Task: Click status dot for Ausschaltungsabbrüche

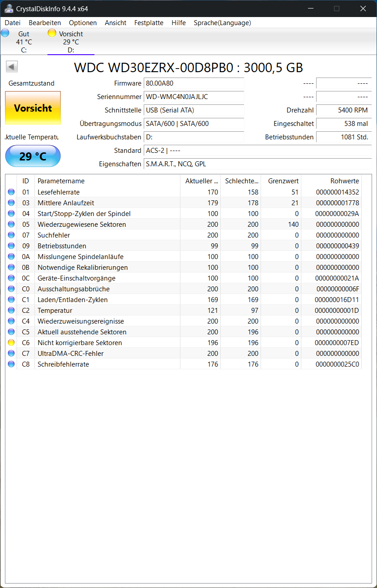Action: [x=11, y=289]
